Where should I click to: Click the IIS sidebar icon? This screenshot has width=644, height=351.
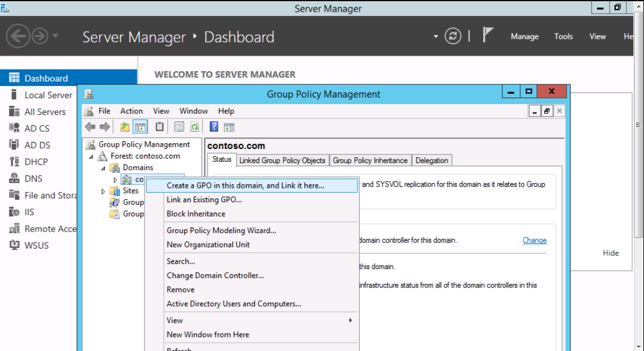14,211
